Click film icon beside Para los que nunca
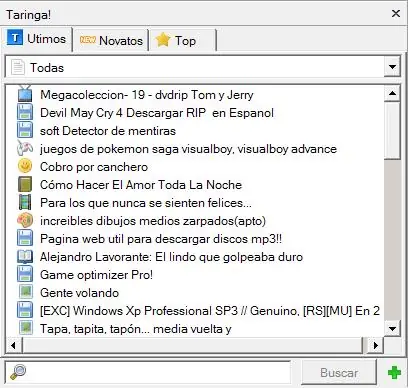 tap(25, 202)
